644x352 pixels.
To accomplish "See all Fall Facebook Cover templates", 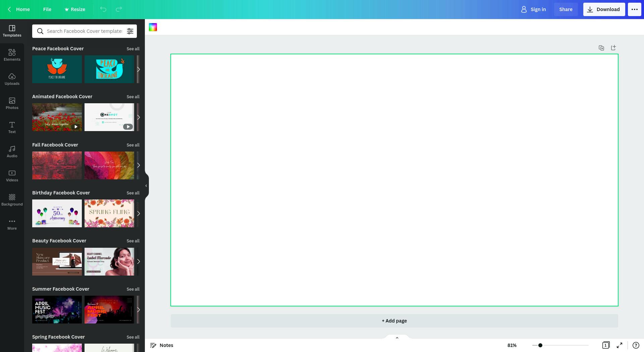I will (x=133, y=145).
